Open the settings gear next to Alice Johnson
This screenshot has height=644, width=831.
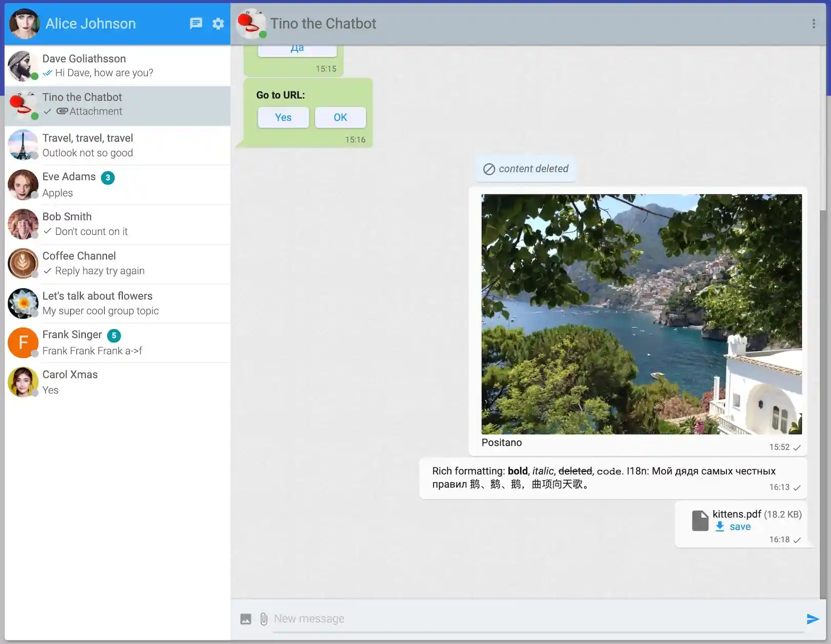[x=218, y=24]
